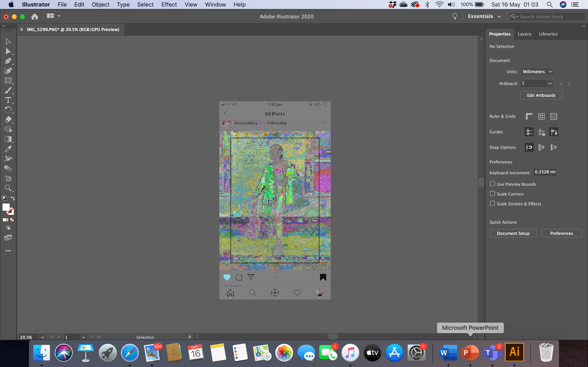Select the Eraser tool

pyautogui.click(x=8, y=119)
